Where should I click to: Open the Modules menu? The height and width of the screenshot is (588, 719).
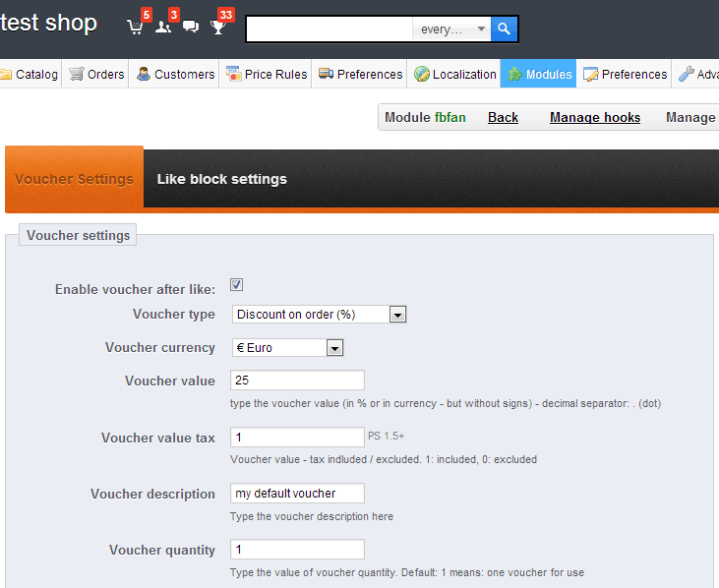(538, 74)
